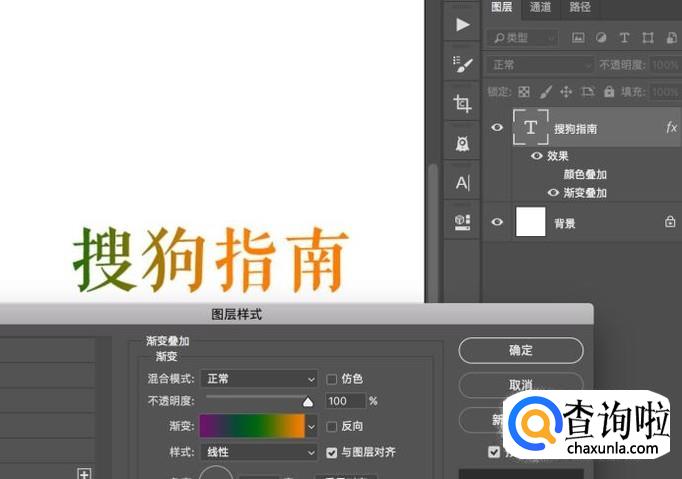Open gradient picker dropdown arrow
The width and height of the screenshot is (682, 479).
[x=311, y=426]
